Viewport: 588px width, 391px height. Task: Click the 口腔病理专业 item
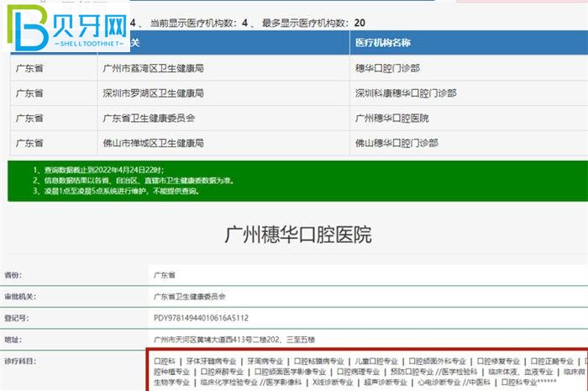click(x=358, y=372)
